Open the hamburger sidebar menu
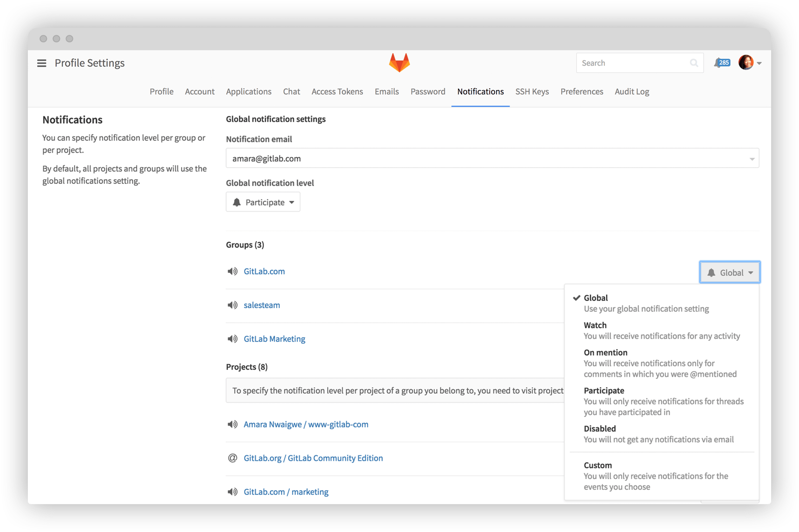Screen dimensions: 799x532 point(42,63)
